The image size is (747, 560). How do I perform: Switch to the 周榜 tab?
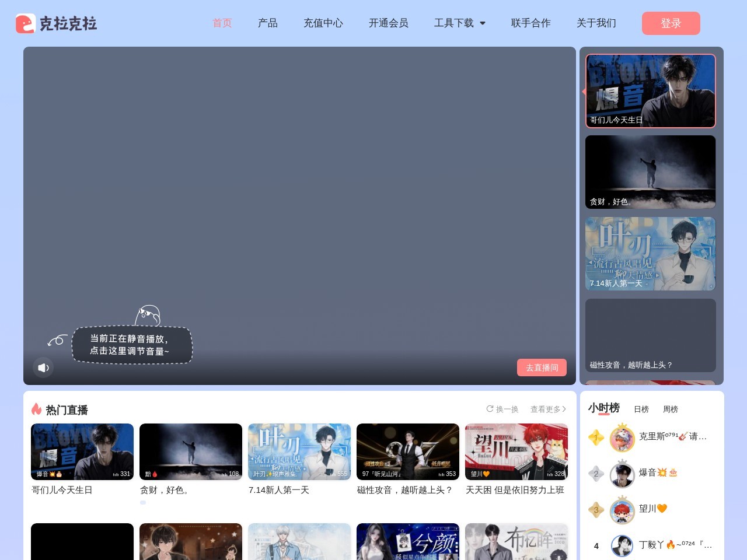[671, 409]
